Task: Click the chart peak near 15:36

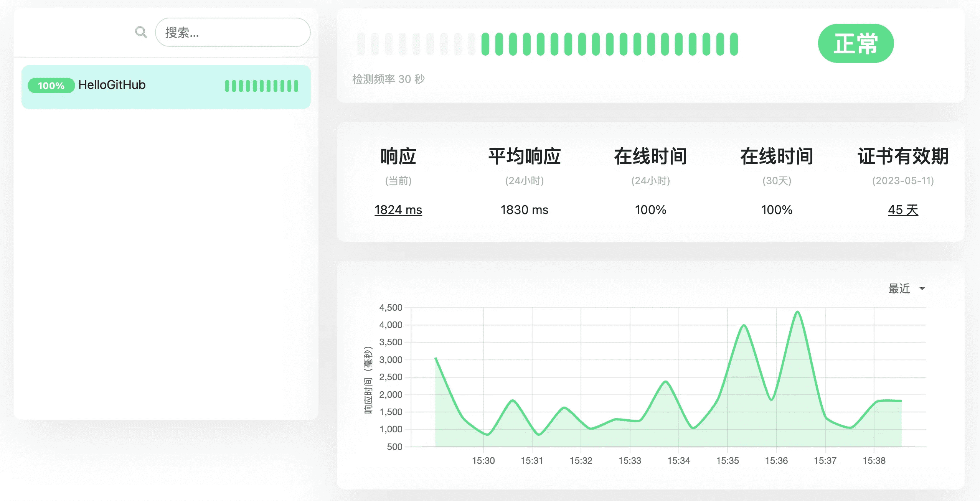Action: coord(797,312)
